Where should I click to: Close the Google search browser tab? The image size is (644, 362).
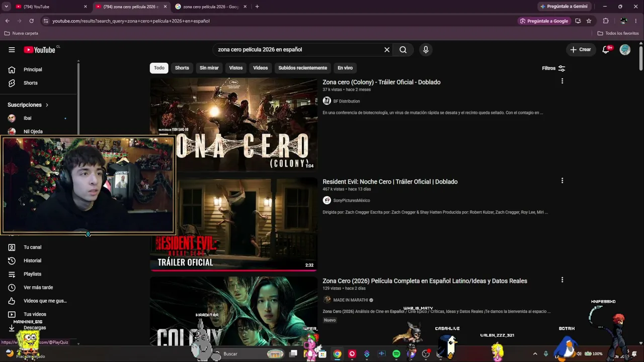point(245,7)
